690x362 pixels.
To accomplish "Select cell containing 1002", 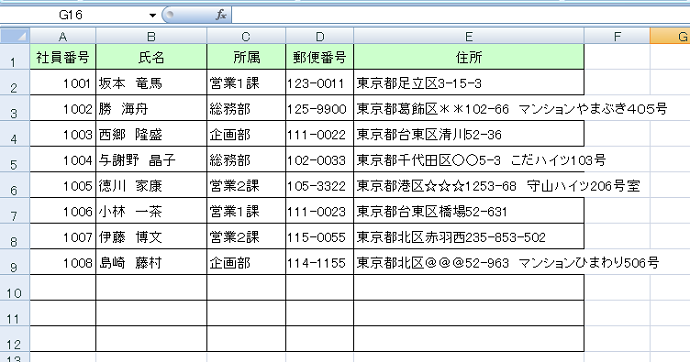I will click(x=63, y=108).
